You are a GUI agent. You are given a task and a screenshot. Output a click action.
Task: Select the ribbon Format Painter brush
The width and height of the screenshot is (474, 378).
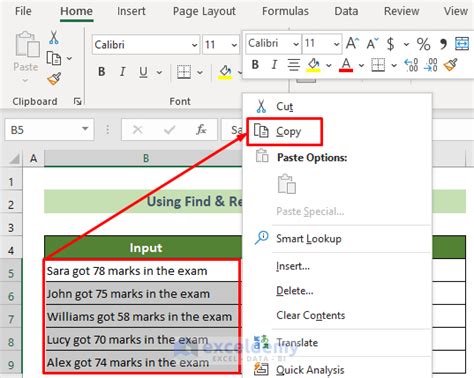54,79
